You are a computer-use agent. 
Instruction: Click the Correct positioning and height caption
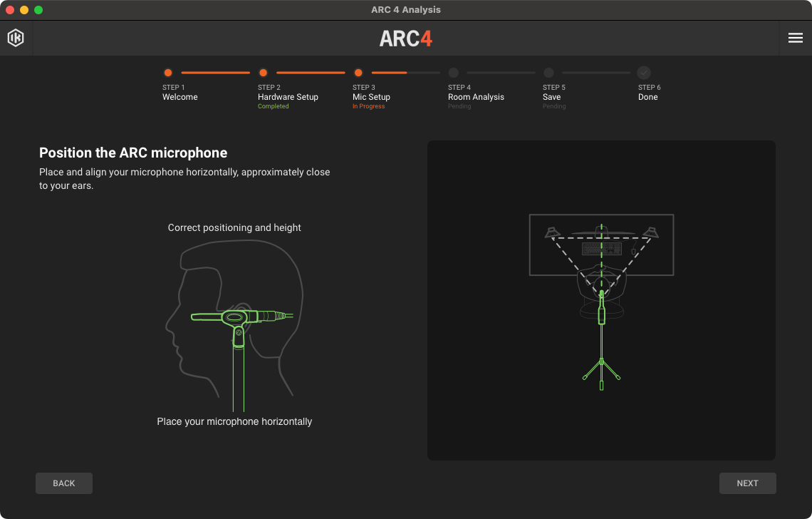pos(234,227)
